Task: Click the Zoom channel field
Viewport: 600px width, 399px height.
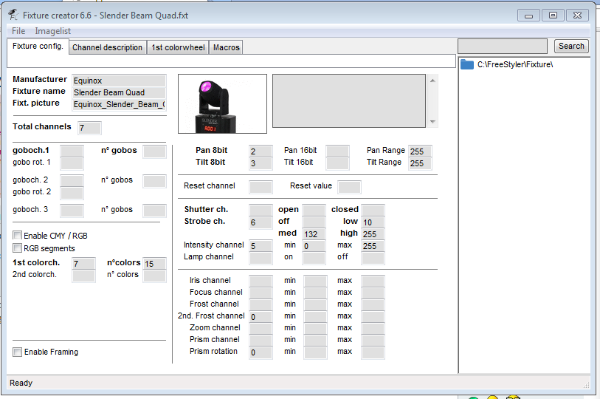Action: [261, 329]
